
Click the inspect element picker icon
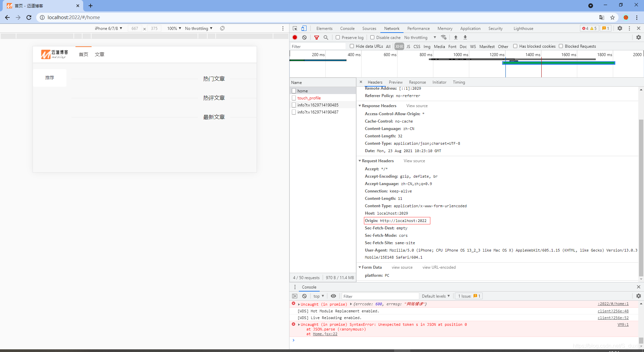point(295,29)
